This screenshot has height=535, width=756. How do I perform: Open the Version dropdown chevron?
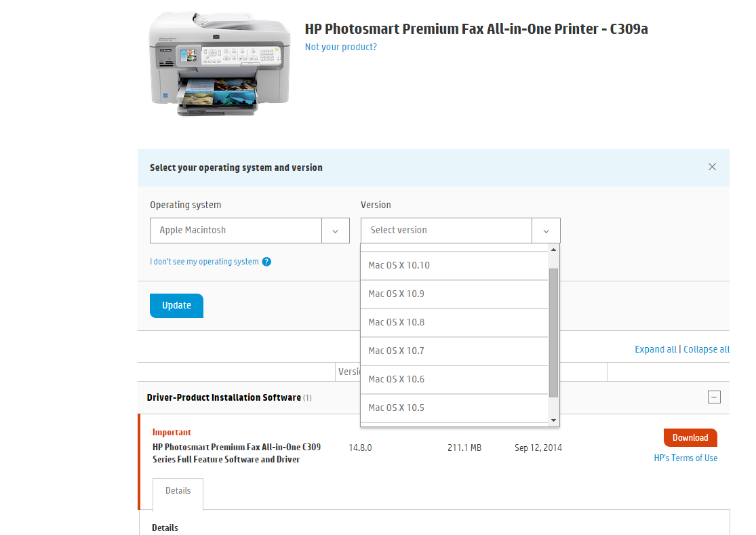pyautogui.click(x=546, y=231)
